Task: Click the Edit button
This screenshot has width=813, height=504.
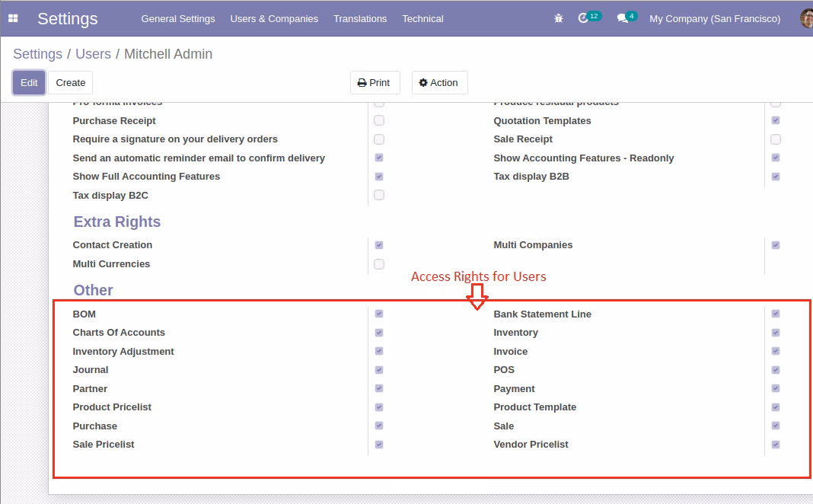Action: (29, 82)
